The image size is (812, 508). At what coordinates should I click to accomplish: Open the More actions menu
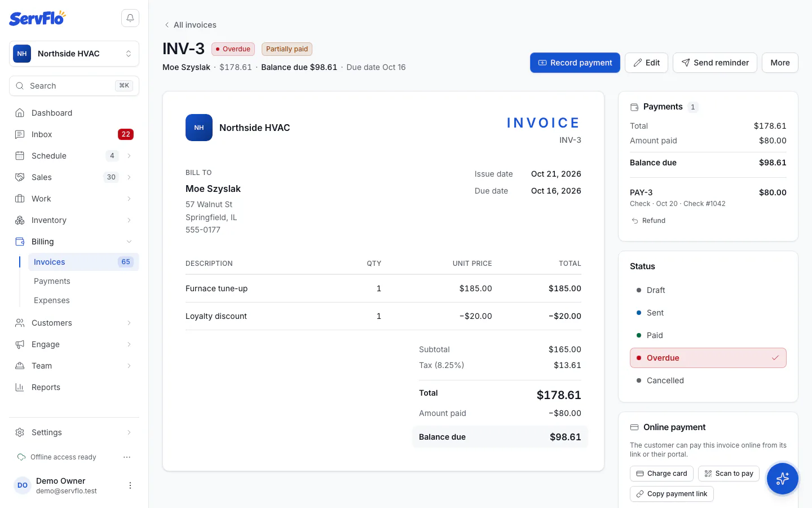780,63
